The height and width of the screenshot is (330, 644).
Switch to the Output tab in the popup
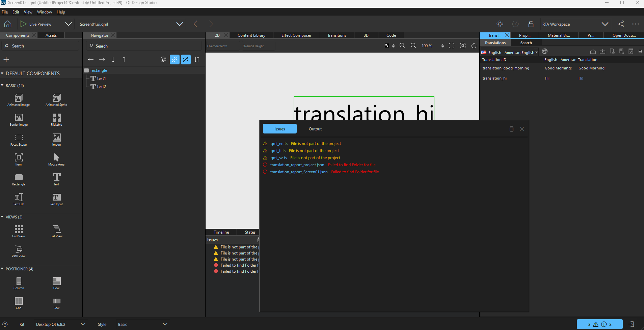click(315, 129)
